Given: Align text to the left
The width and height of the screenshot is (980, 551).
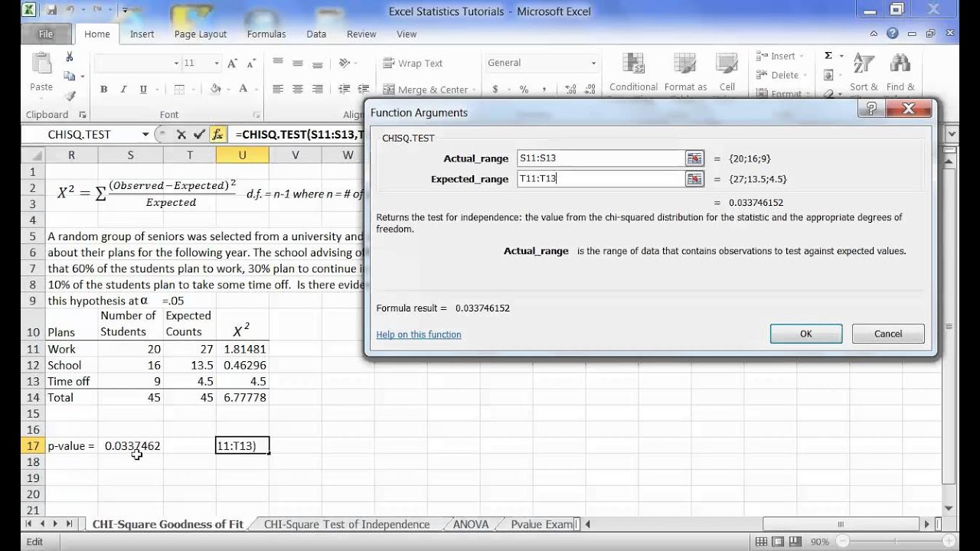Looking at the screenshot, I should [278, 90].
